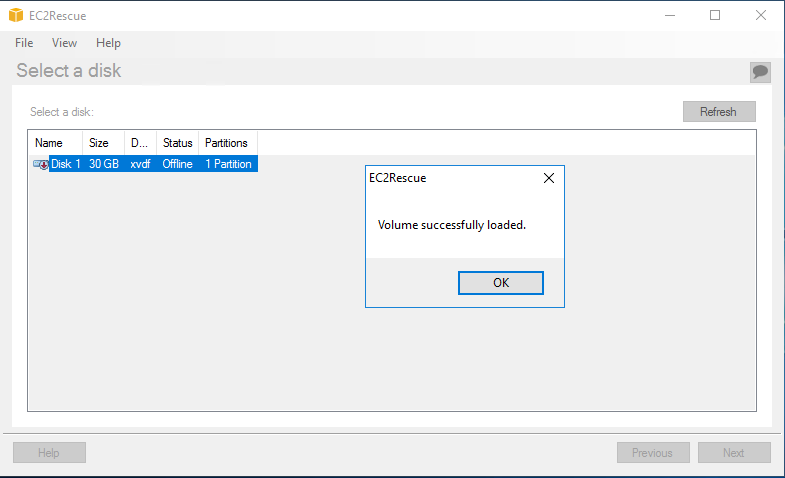Open the Help menu in menu bar
Screen dimensions: 785x478
(108, 43)
